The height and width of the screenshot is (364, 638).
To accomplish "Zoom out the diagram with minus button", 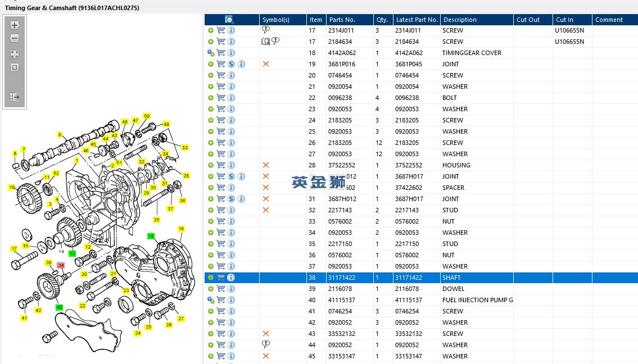I will [15, 38].
